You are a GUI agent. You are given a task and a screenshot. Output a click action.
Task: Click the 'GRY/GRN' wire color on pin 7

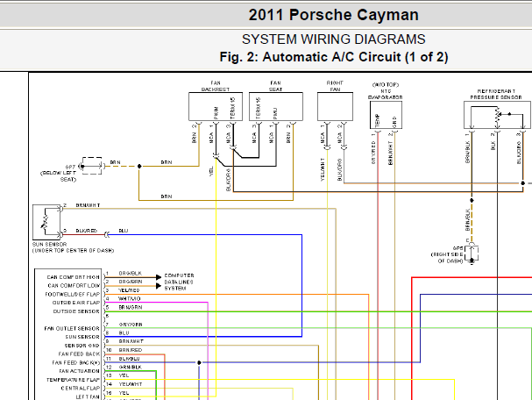[x=131, y=325]
